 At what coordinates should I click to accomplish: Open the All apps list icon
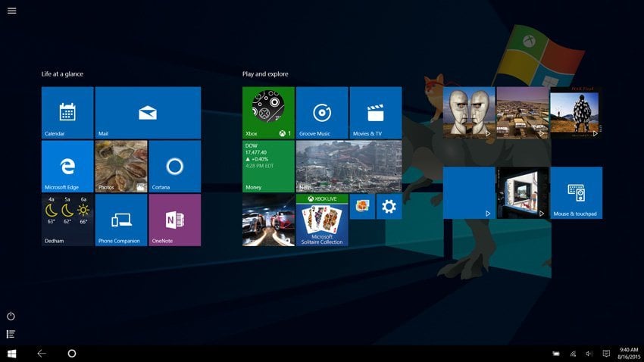[x=11, y=334]
